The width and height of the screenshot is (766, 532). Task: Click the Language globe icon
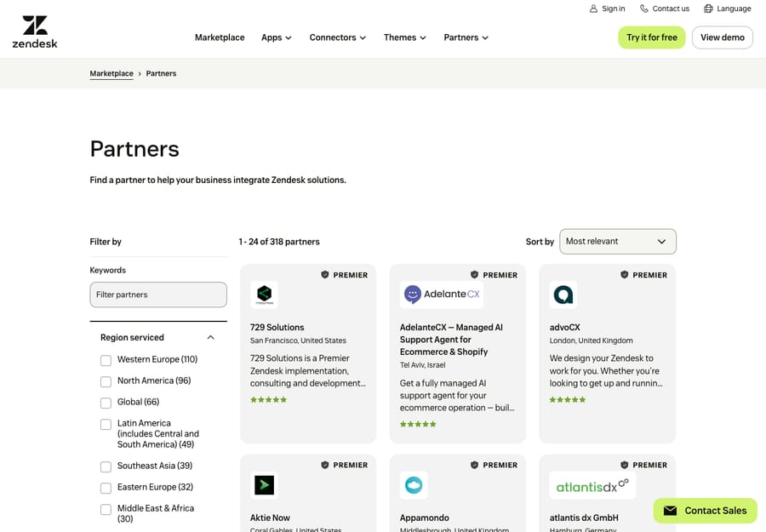[x=708, y=9]
